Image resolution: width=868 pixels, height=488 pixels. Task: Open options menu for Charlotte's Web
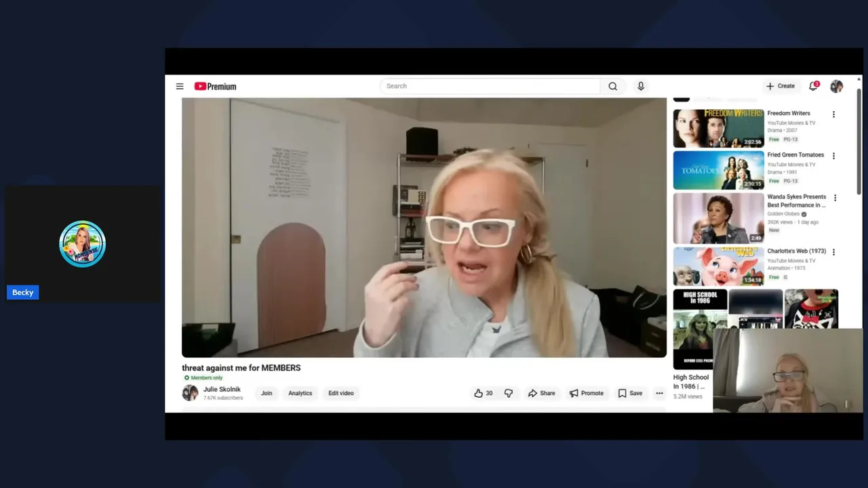click(833, 252)
